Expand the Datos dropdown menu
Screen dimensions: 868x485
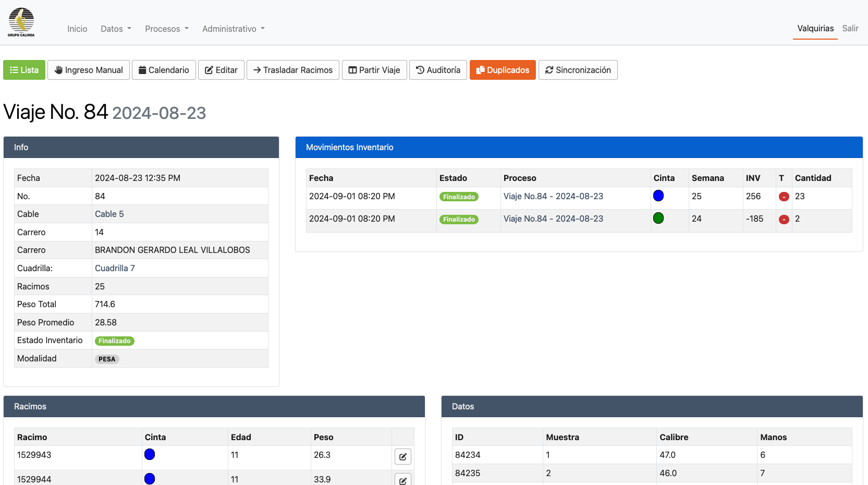tap(116, 29)
